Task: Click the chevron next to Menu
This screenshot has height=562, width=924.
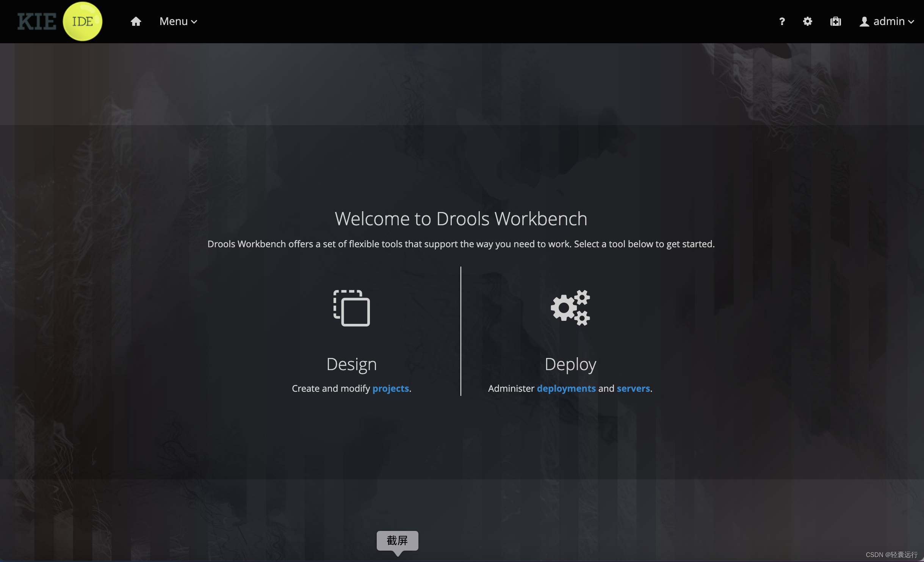Action: pyautogui.click(x=194, y=22)
